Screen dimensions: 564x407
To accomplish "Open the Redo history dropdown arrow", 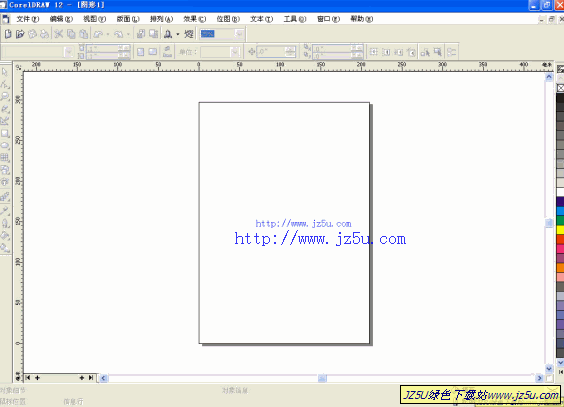I will click(128, 34).
